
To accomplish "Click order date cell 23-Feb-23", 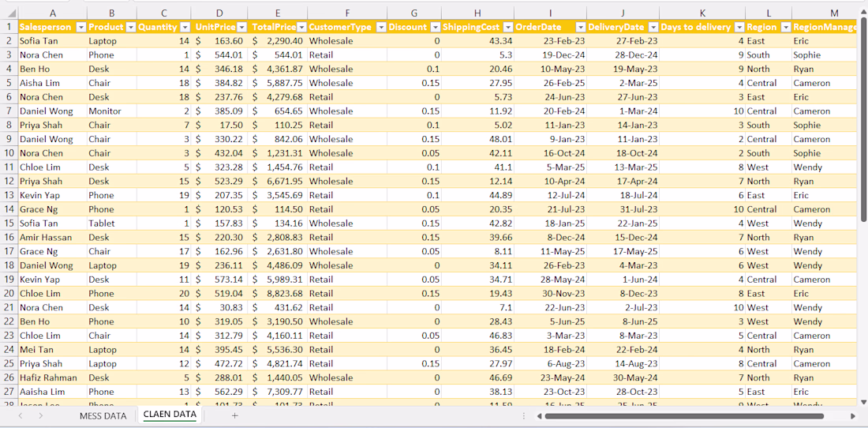I will [x=550, y=40].
